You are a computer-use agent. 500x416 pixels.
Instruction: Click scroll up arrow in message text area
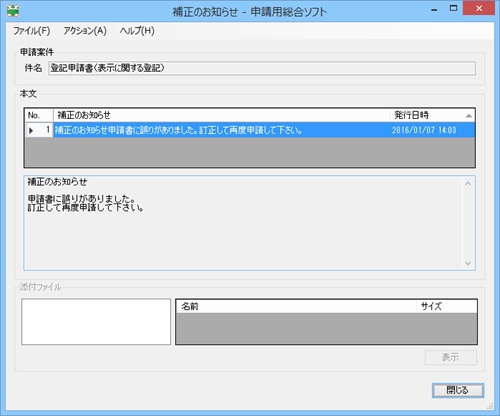468,183
